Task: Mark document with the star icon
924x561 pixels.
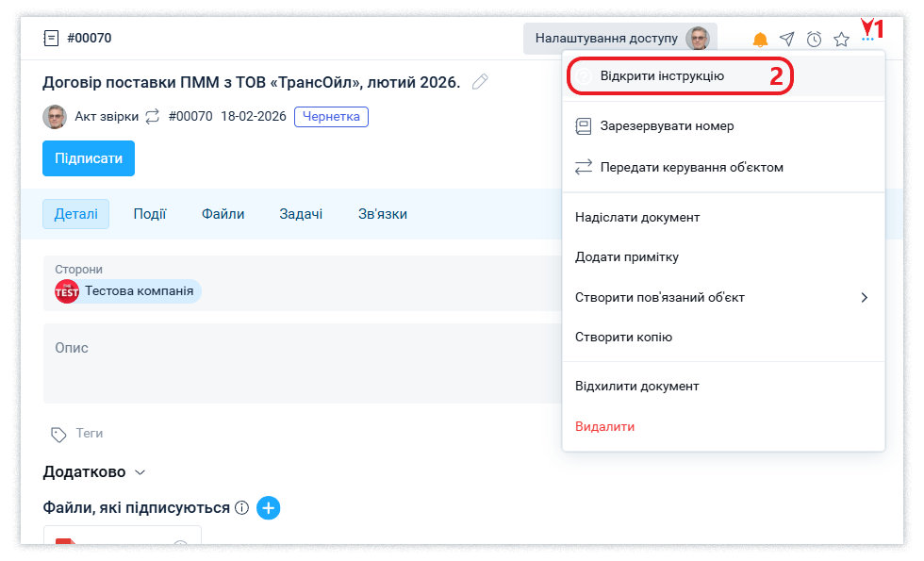Action: 842,40
